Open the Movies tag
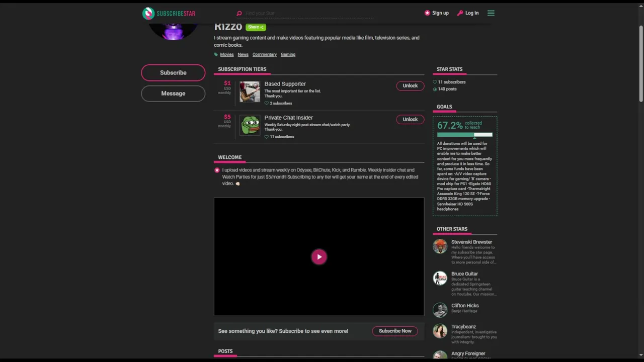644x362 pixels. [x=226, y=54]
